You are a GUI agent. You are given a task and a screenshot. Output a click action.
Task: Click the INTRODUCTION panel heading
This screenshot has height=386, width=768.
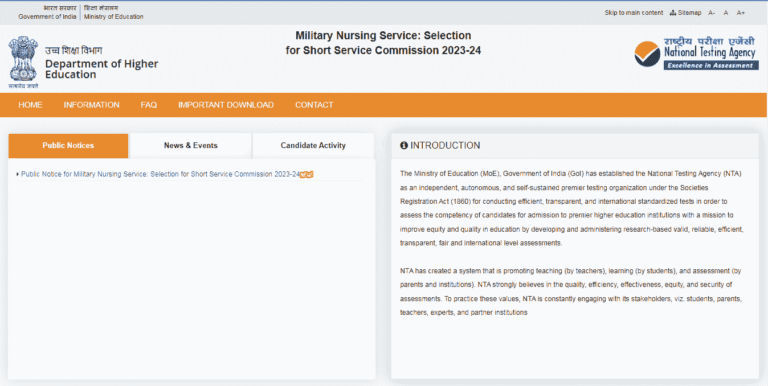pyautogui.click(x=445, y=145)
